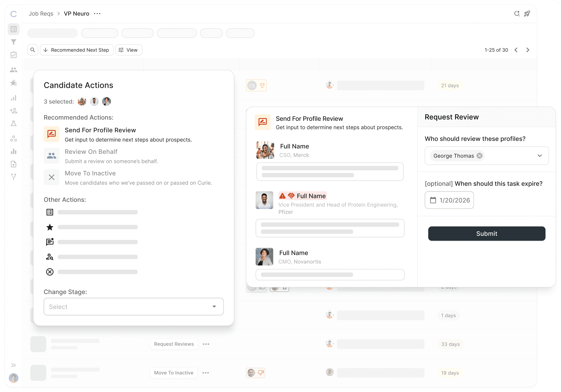
Task: Expand the sidebar with double chevron
Action: click(14, 365)
